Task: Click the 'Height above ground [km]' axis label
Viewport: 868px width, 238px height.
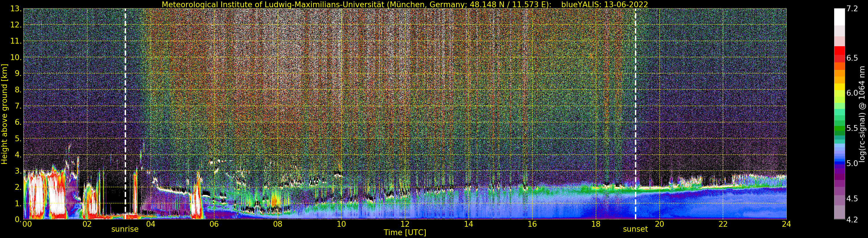Action: click(4, 114)
